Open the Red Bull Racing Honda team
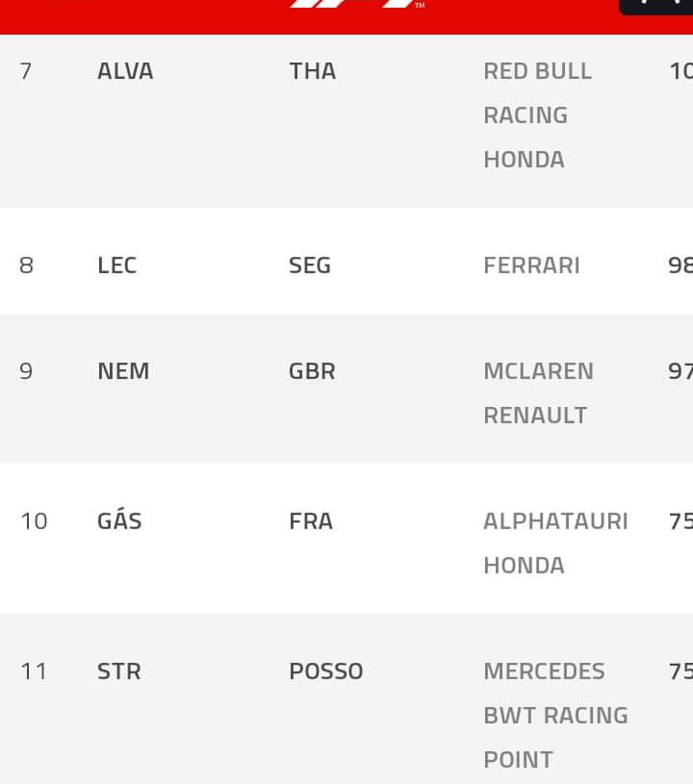Screen dimensions: 693x784 (x=537, y=115)
